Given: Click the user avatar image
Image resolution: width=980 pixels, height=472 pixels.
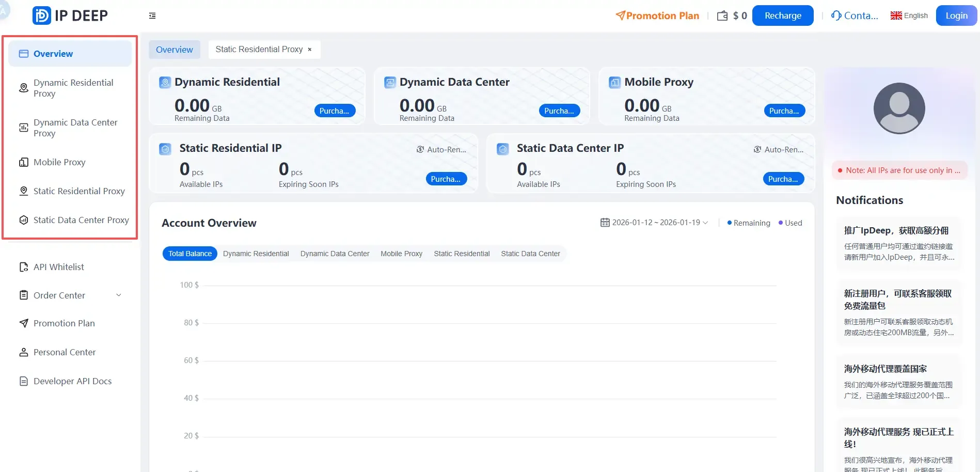Looking at the screenshot, I should tap(899, 108).
